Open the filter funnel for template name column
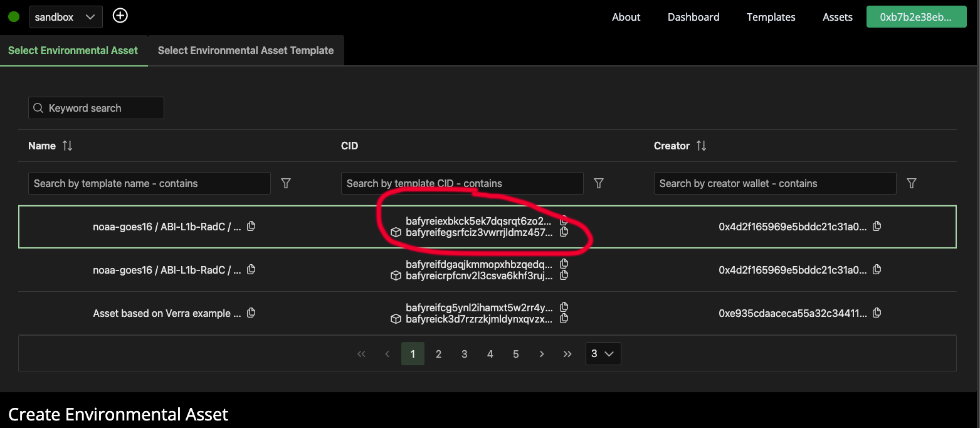This screenshot has width=980, height=428. coord(286,183)
